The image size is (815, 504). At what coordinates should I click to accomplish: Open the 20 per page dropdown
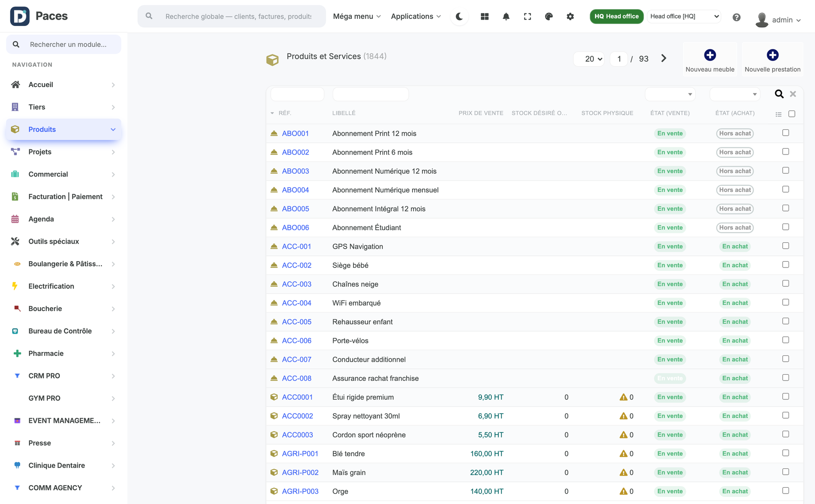coord(589,59)
